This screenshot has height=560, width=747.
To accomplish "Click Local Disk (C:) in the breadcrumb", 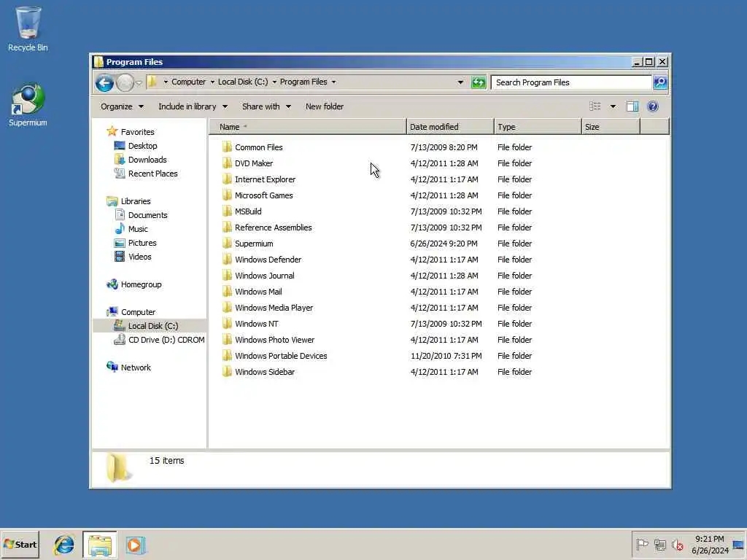I will (243, 82).
